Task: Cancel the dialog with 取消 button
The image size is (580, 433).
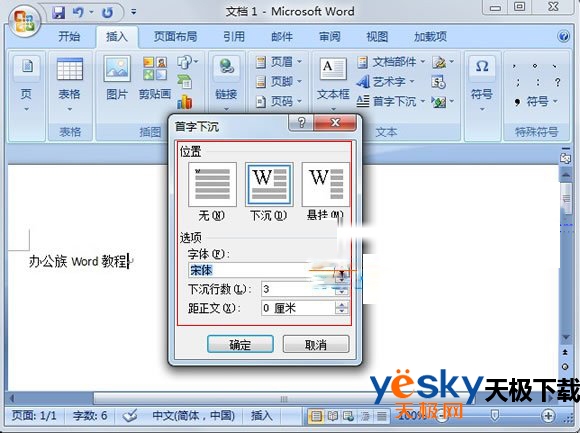Action: click(316, 344)
